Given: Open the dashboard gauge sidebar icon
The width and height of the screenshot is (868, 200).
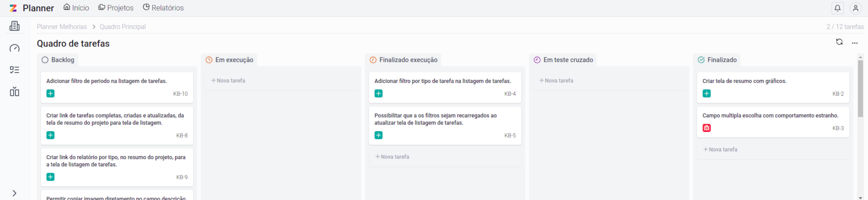Looking at the screenshot, I should [x=14, y=48].
